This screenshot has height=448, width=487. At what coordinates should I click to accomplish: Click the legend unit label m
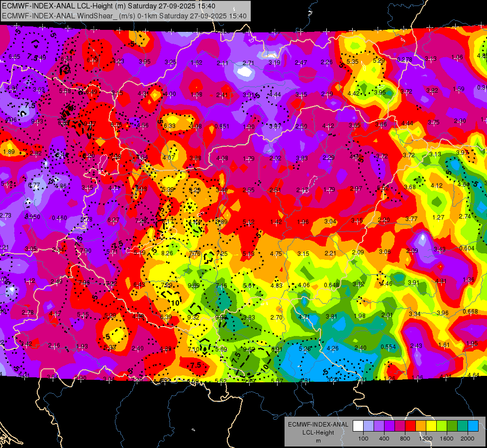coord(318,441)
